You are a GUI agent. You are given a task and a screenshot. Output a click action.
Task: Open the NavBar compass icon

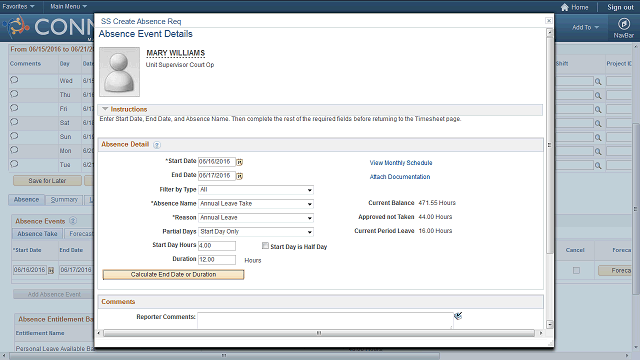click(x=624, y=24)
